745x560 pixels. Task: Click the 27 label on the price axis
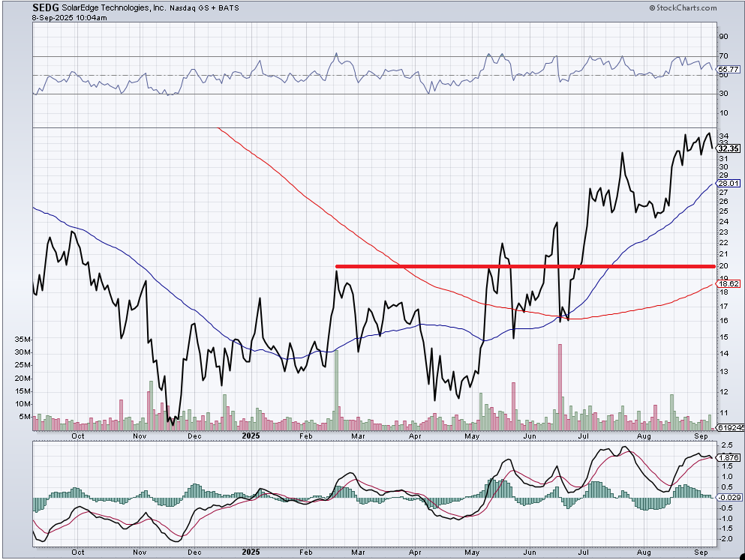[724, 192]
